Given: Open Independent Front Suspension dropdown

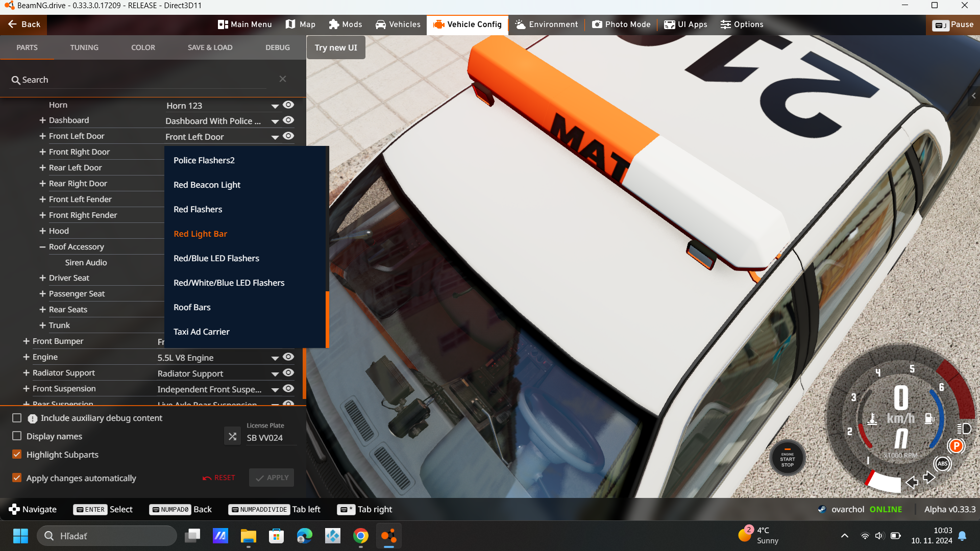Looking at the screenshot, I should pos(218,389).
